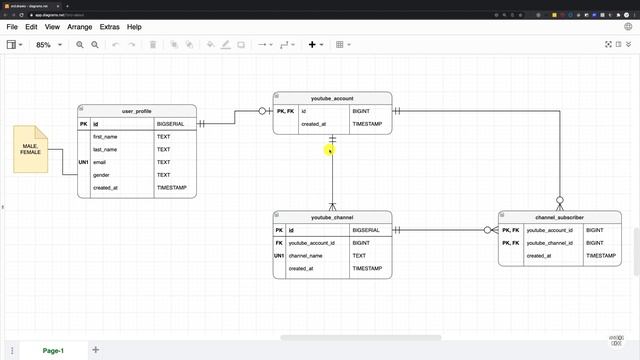Open the Help menu
Image resolution: width=640 pixels, height=360 pixels.
pyautogui.click(x=134, y=27)
